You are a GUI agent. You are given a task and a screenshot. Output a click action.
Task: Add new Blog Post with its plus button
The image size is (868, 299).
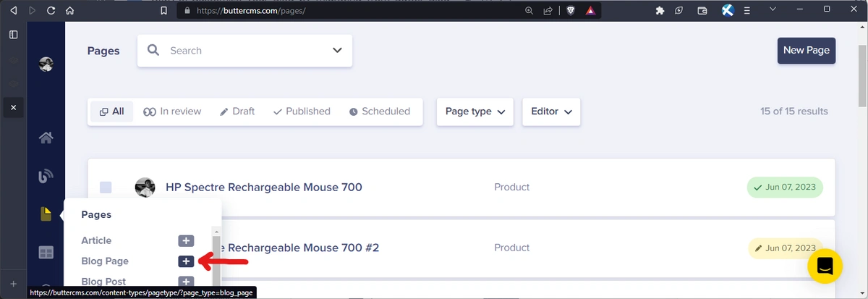[x=186, y=282]
